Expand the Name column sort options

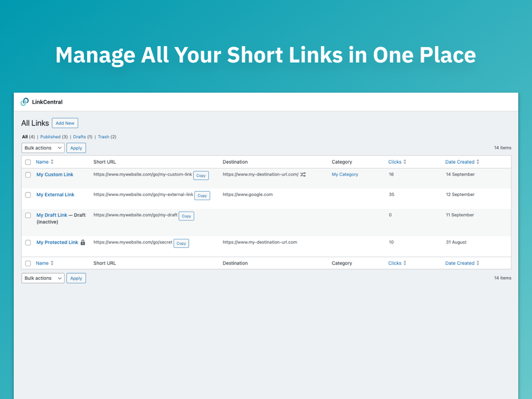[51, 162]
